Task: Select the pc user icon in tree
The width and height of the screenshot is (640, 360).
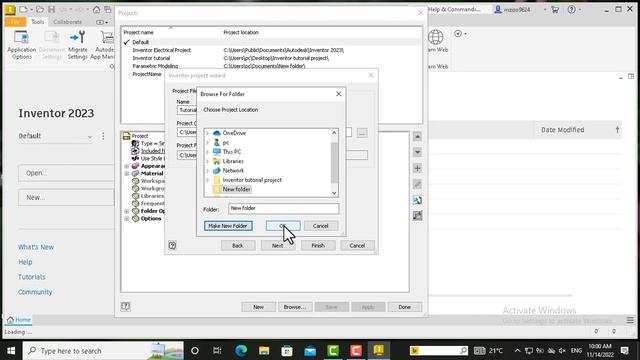Action: (217, 142)
